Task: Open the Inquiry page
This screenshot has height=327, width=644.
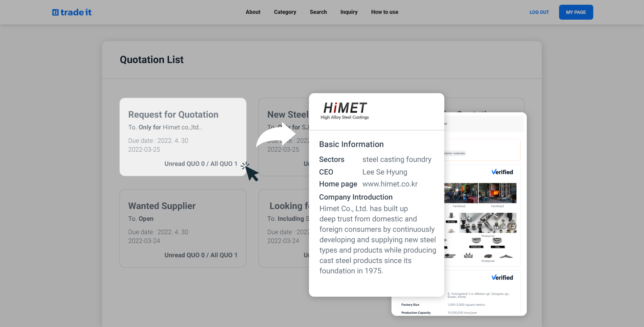Action: pos(349,12)
